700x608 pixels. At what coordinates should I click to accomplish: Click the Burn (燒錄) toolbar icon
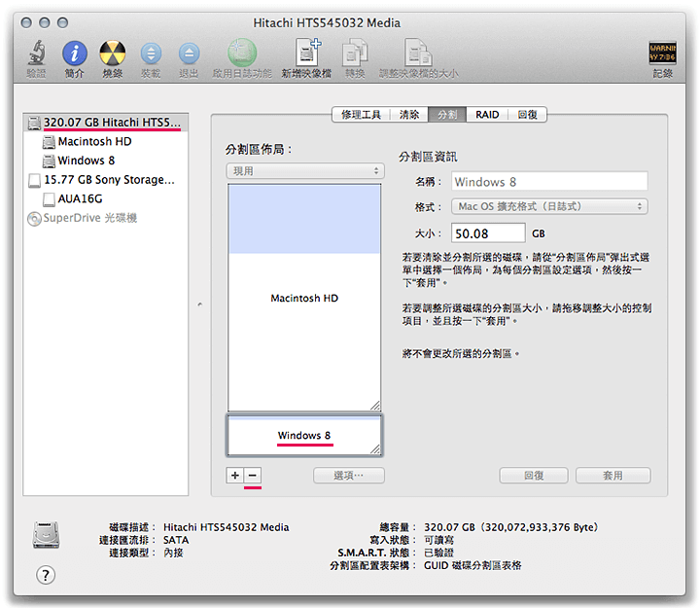tap(112, 54)
